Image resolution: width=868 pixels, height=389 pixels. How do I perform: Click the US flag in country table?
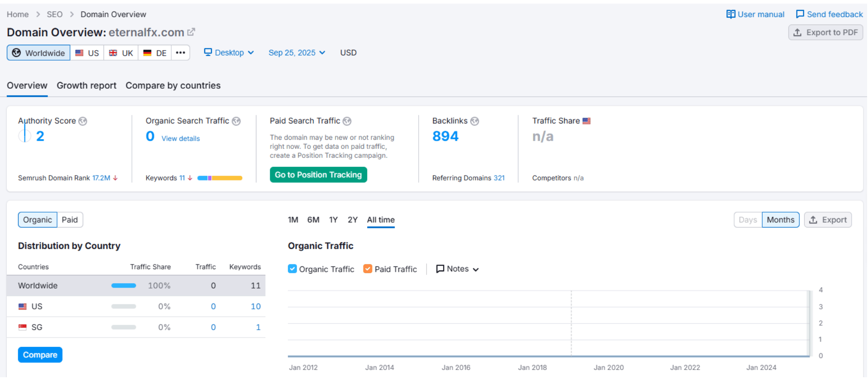click(23, 307)
